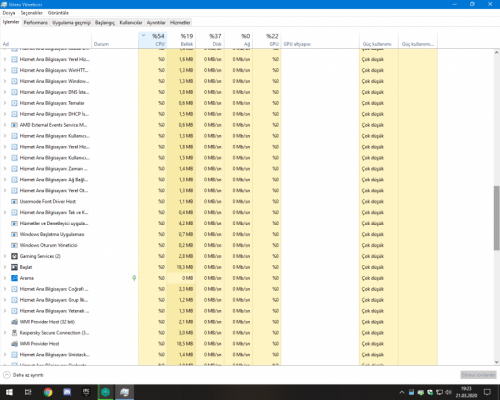This screenshot has width=500, height=400.
Task: Collapse view with Daha az ayrıntı
Action: (23, 375)
